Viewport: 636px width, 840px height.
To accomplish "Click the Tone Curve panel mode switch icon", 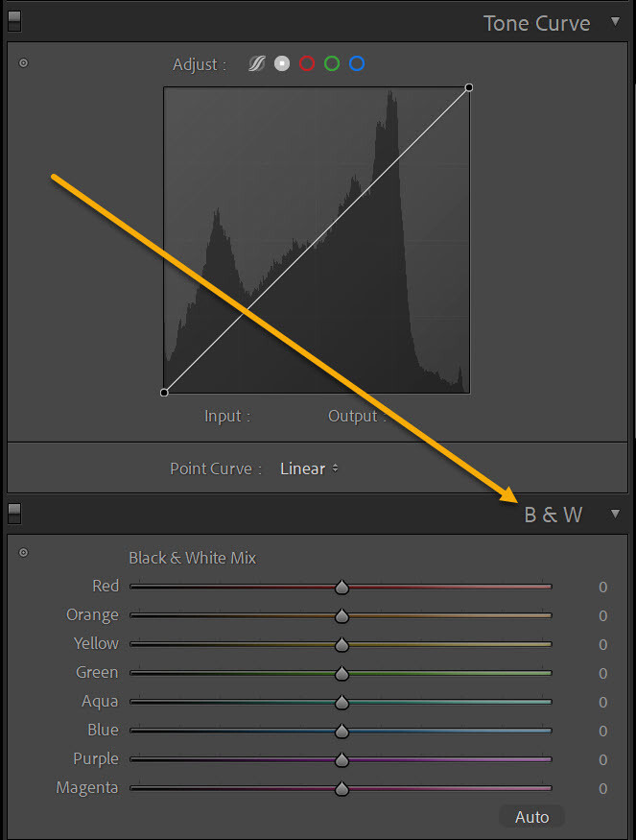I will click(13, 21).
